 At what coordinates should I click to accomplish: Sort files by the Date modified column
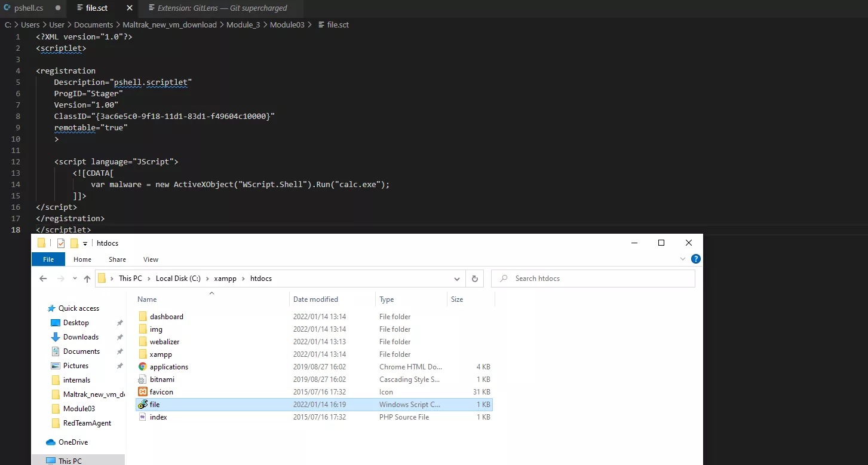pos(316,299)
